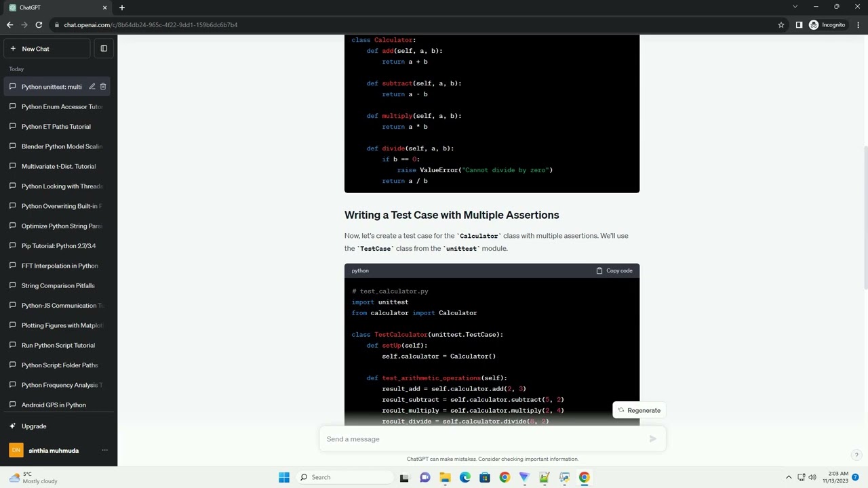Go forward in browser history
This screenshot has height=488, width=868.
[24, 25]
